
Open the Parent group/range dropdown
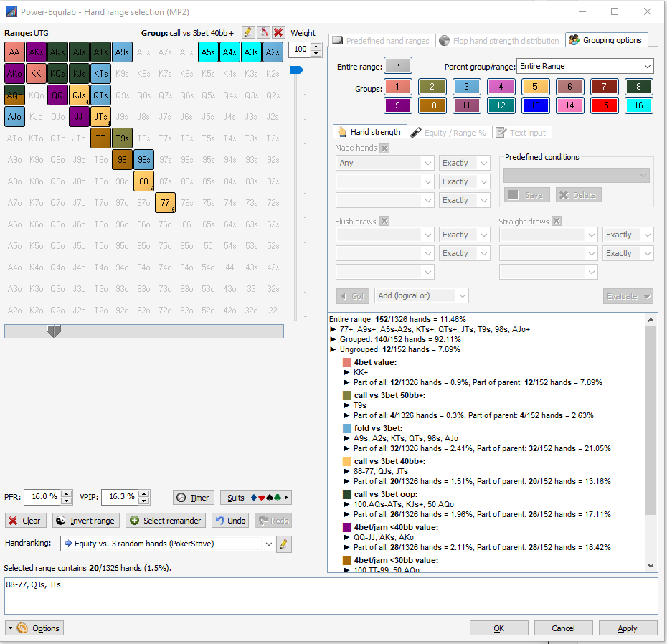pyautogui.click(x=585, y=66)
